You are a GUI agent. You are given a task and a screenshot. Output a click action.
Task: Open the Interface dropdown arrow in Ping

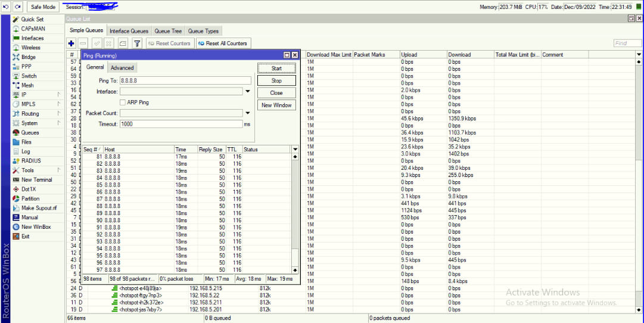(x=248, y=91)
